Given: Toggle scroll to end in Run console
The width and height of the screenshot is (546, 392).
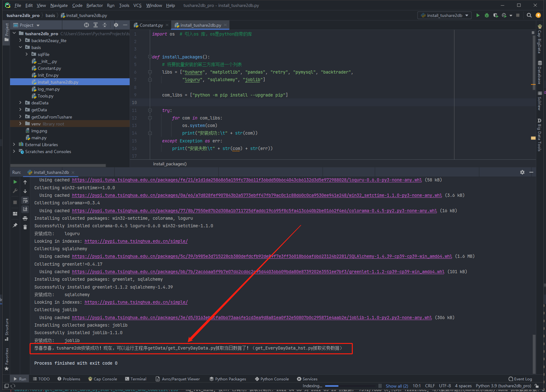Looking at the screenshot, I should (25, 209).
